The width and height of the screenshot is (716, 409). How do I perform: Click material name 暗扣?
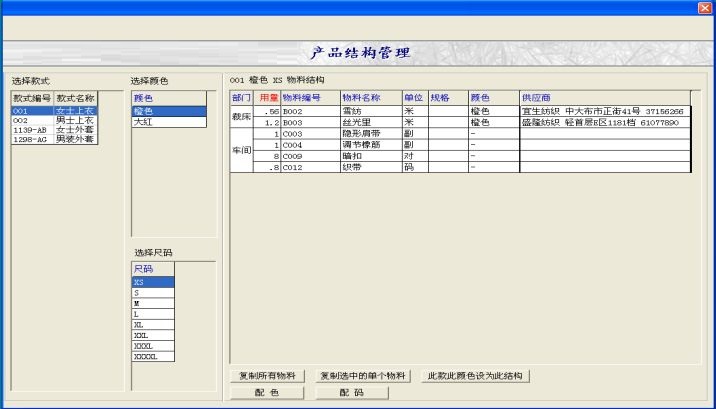coord(371,156)
